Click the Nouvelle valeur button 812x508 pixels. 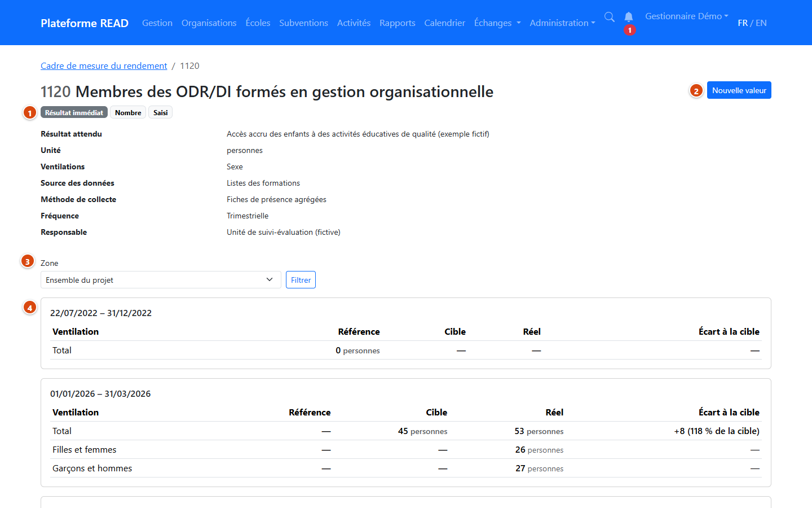tap(739, 90)
